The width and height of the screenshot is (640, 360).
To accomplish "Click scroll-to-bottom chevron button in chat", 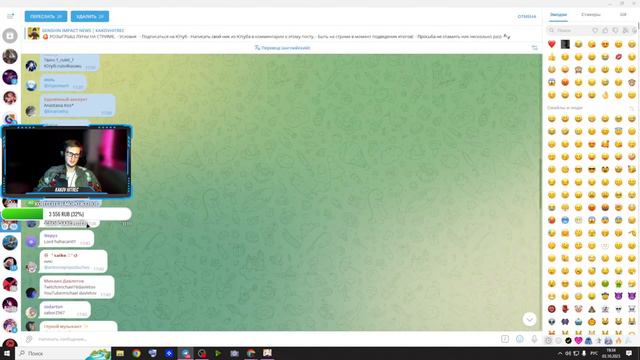I will tap(529, 319).
